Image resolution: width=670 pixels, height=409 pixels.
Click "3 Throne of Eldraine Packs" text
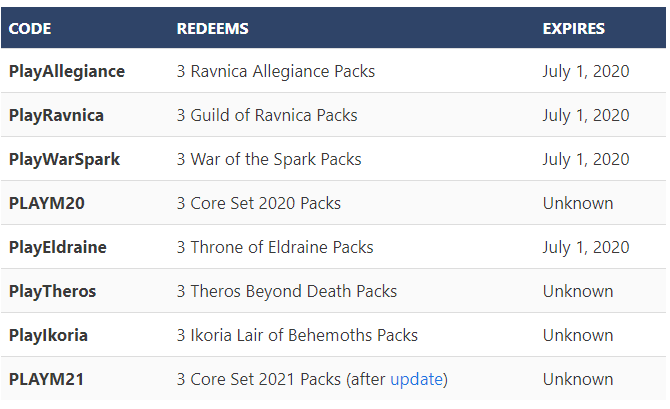click(x=275, y=247)
